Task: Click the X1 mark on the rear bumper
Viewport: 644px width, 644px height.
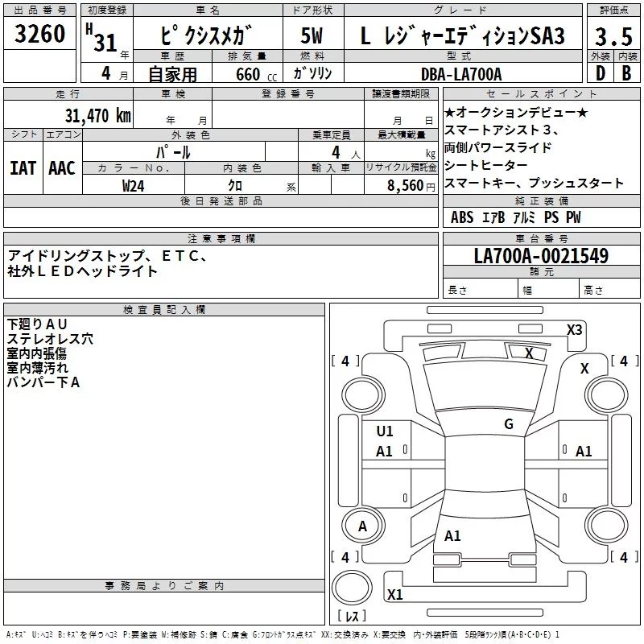Action: tap(394, 595)
